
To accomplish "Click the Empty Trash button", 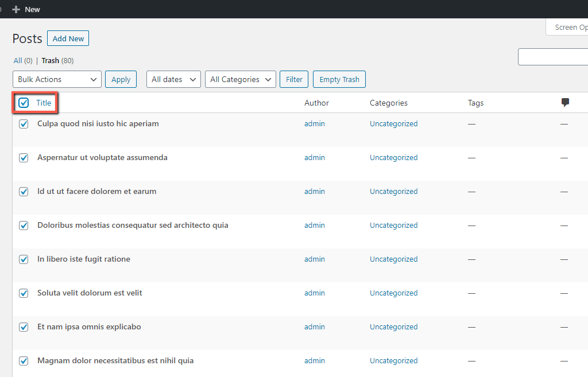I will (339, 79).
